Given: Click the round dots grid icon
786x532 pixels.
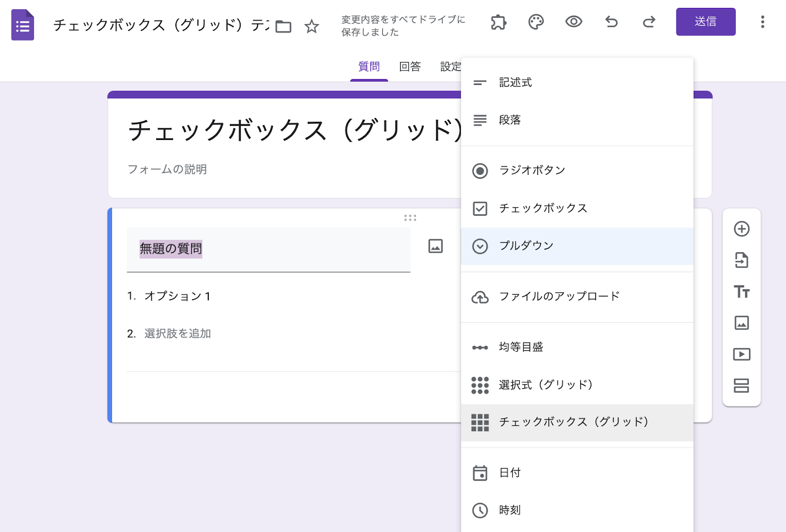Looking at the screenshot, I should point(480,385).
